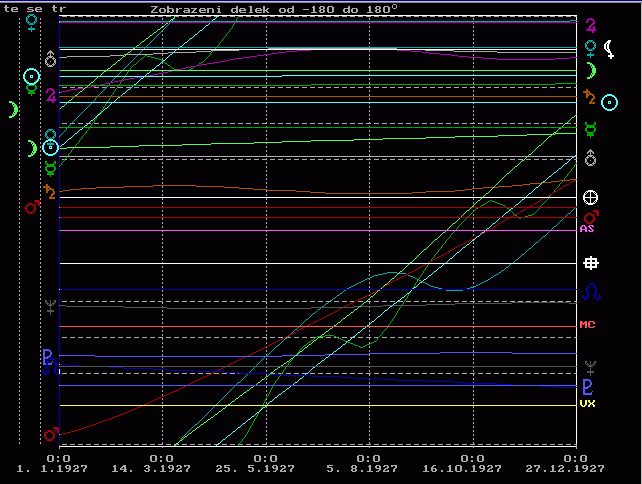This screenshot has height=484, width=642.
Task: Click the white Lilith crescent symbol in the right legend
Action: 609,49
